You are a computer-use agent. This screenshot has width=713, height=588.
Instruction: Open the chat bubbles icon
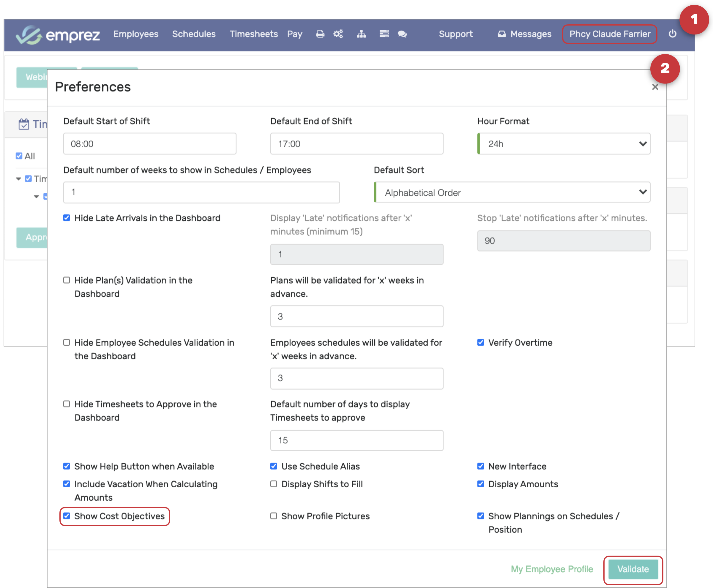coord(402,34)
